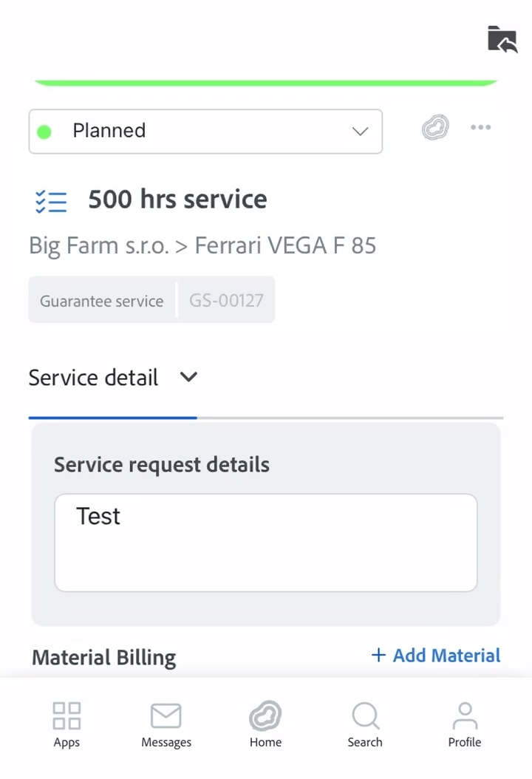Screen dimensions: 532x779
Task: Click into the Service request details text field
Action: coord(266,542)
